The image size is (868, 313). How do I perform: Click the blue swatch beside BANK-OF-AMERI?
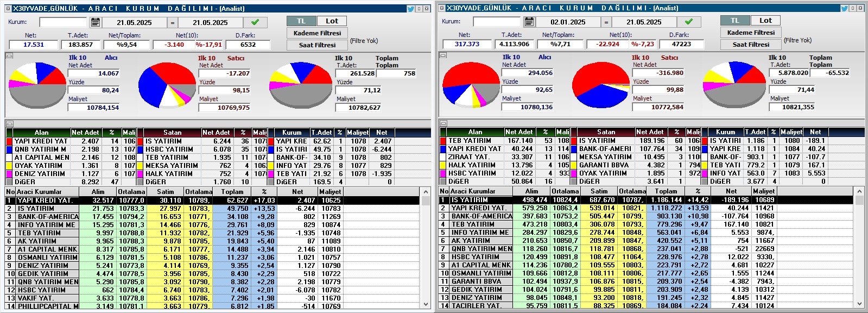574,149
